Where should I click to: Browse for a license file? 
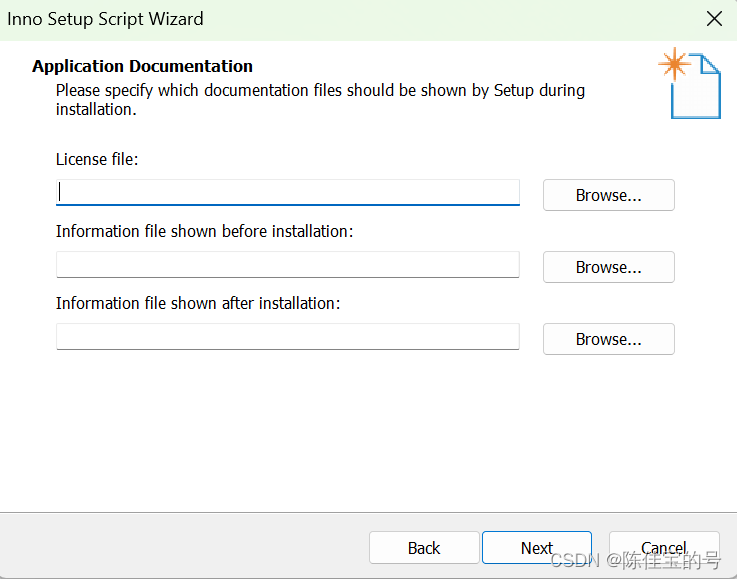609,195
